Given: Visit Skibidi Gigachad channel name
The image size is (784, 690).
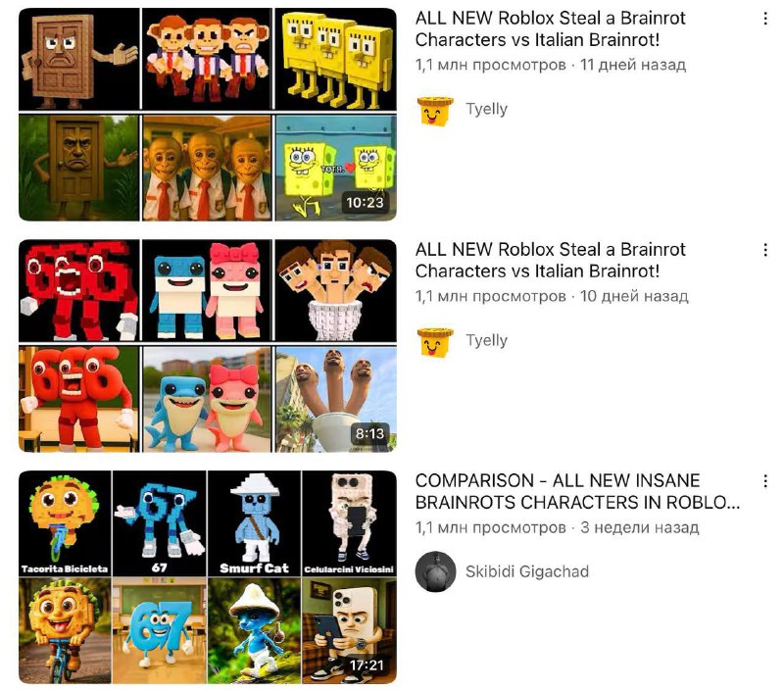Looking at the screenshot, I should tap(527, 571).
